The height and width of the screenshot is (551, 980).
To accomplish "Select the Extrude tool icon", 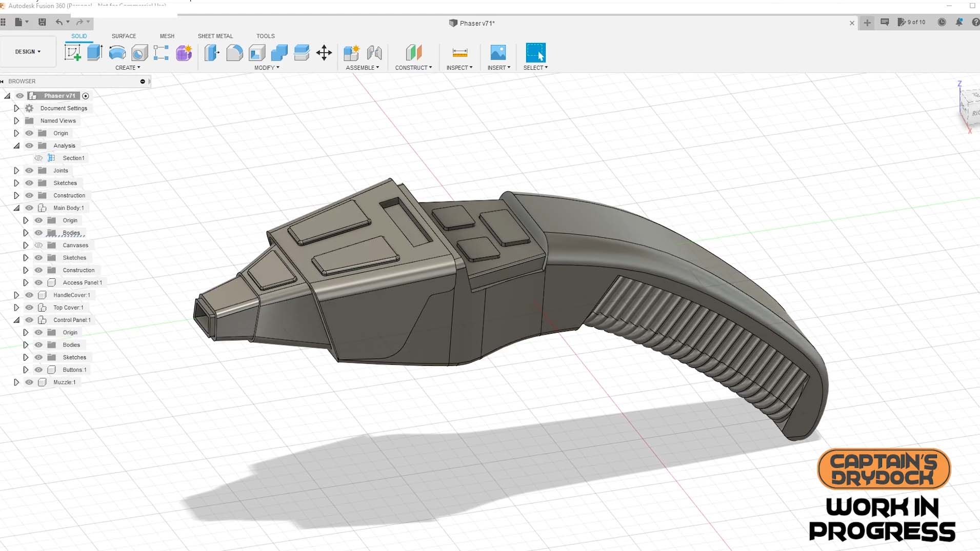I will coord(95,52).
